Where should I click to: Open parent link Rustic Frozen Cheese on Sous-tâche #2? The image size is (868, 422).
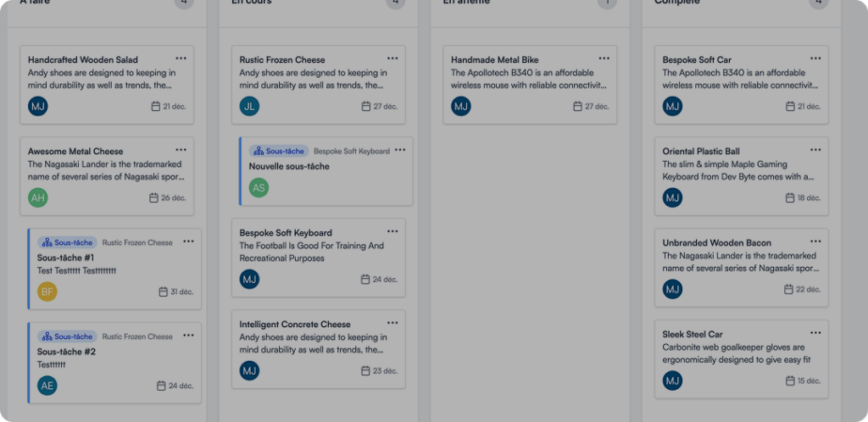point(137,336)
